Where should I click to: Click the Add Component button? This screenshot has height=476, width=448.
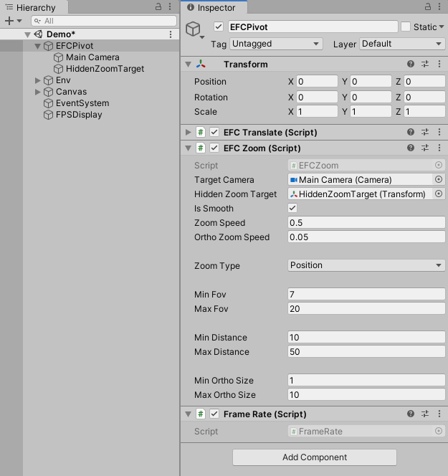point(315,457)
